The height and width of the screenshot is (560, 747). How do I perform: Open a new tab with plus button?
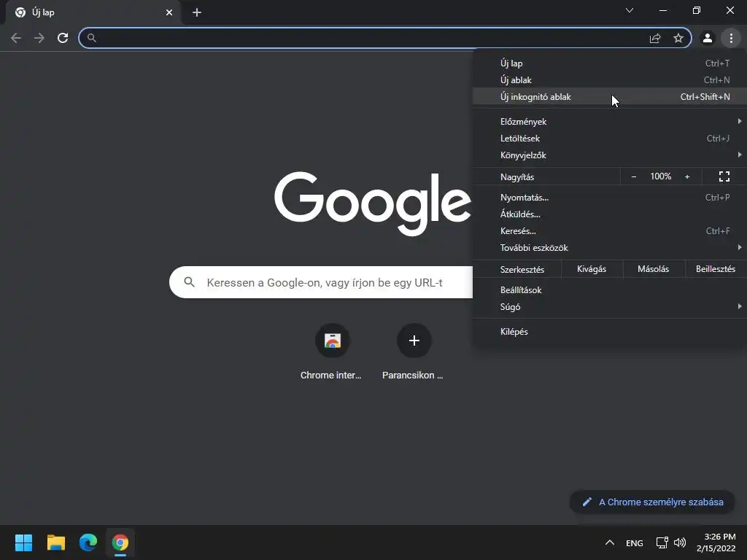pos(197,12)
